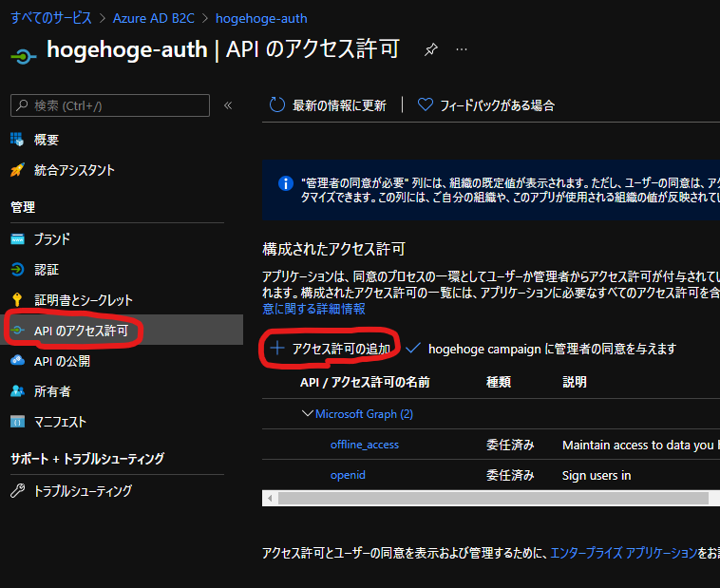This screenshot has height=588, width=720.
Task: Select ブランド menu item
Action: tap(52, 239)
